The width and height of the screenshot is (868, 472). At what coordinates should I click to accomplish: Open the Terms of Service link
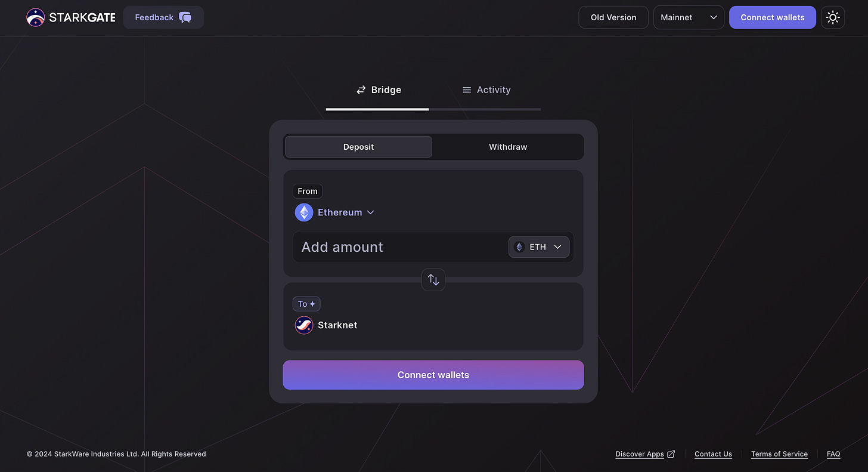coord(779,454)
